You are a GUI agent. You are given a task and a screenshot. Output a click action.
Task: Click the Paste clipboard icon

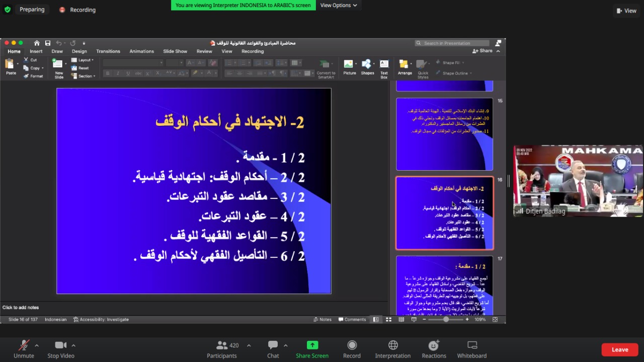pyautogui.click(x=10, y=64)
